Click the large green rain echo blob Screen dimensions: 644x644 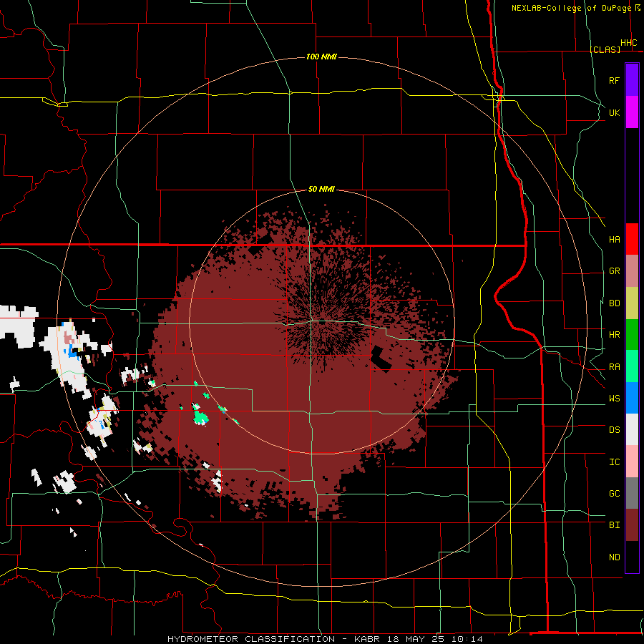tap(200, 417)
